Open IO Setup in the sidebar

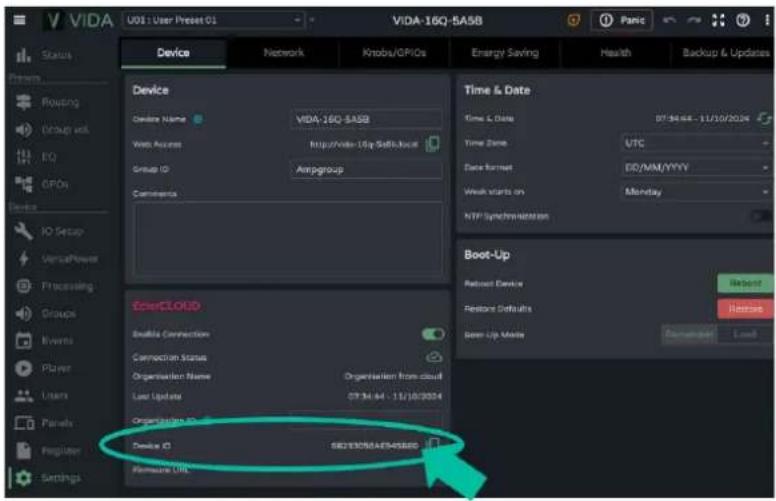[49, 231]
